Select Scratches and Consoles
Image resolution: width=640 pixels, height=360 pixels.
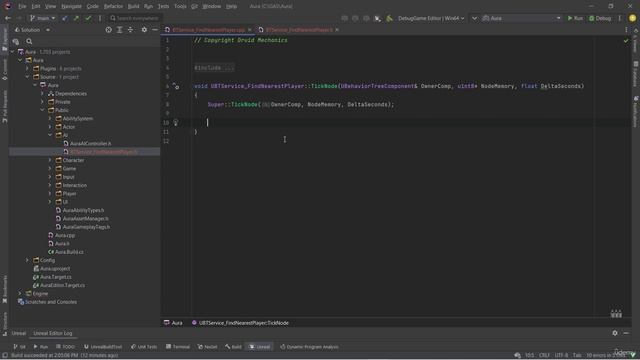[x=51, y=302]
